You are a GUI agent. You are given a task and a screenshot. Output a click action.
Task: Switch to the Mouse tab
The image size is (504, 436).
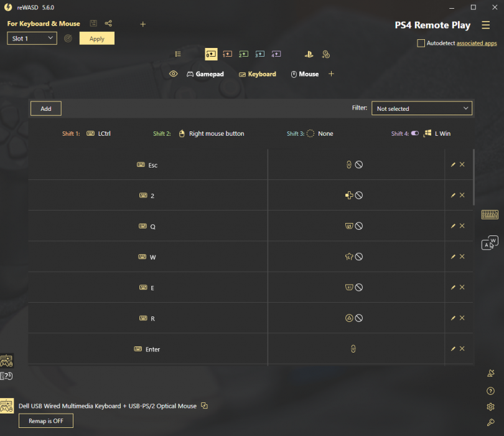[304, 74]
